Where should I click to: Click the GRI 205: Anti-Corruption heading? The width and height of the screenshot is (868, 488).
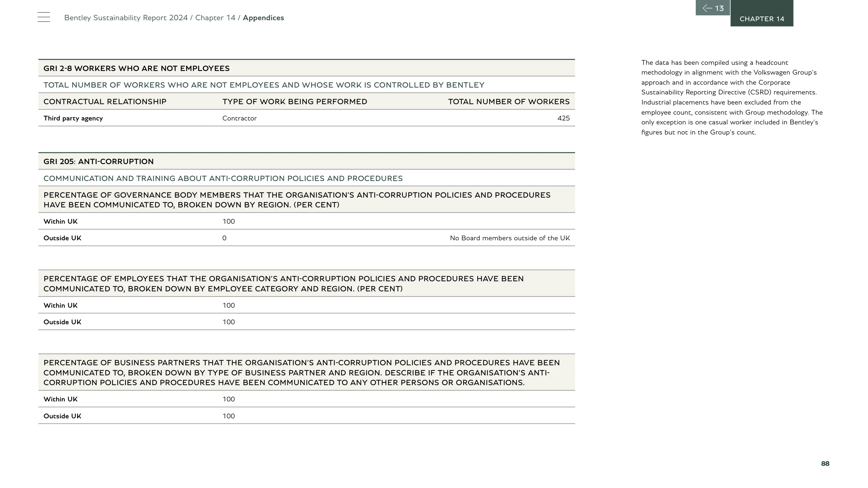pyautogui.click(x=98, y=161)
